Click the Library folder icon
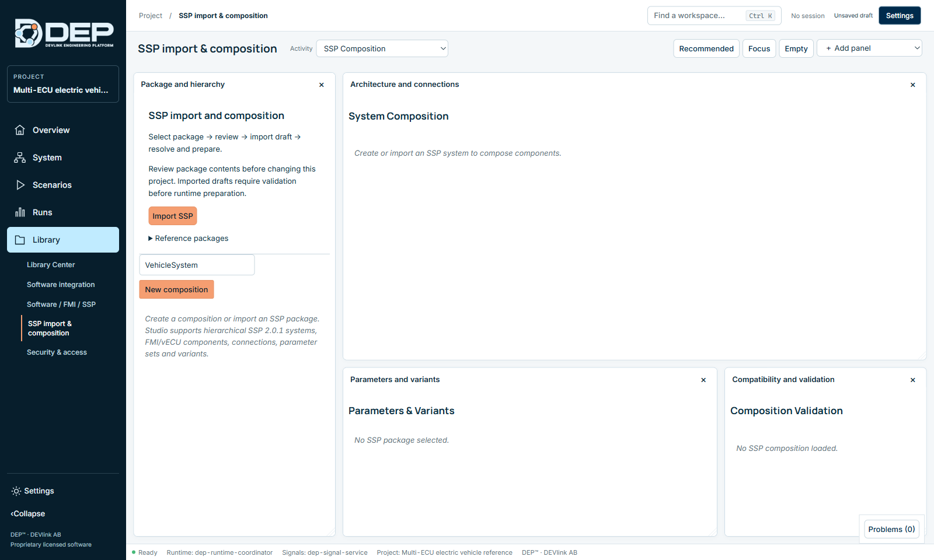 [20, 240]
